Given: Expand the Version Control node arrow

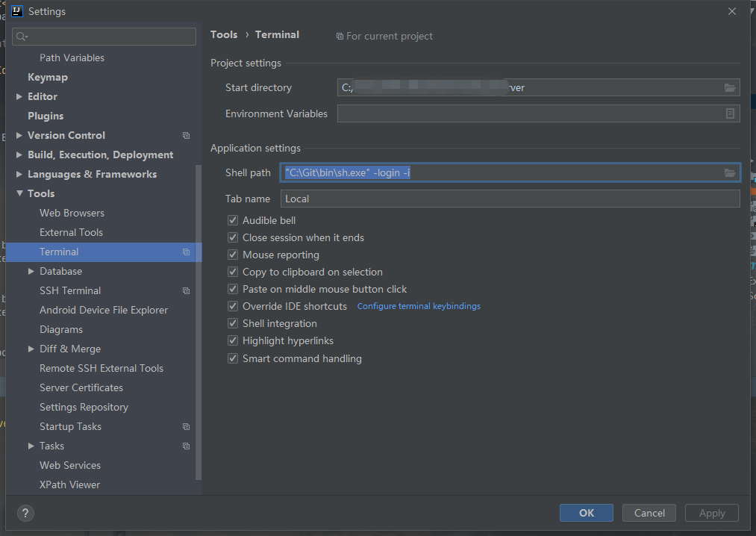Looking at the screenshot, I should (19, 136).
